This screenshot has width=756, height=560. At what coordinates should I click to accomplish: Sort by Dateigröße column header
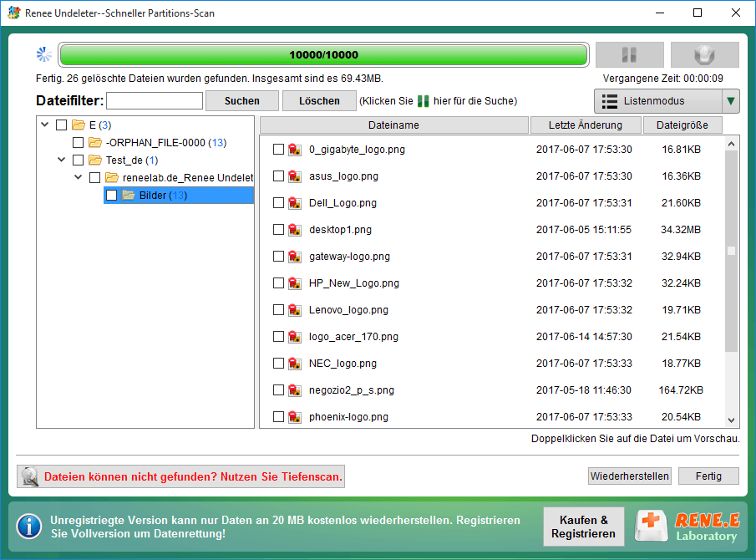tap(682, 125)
